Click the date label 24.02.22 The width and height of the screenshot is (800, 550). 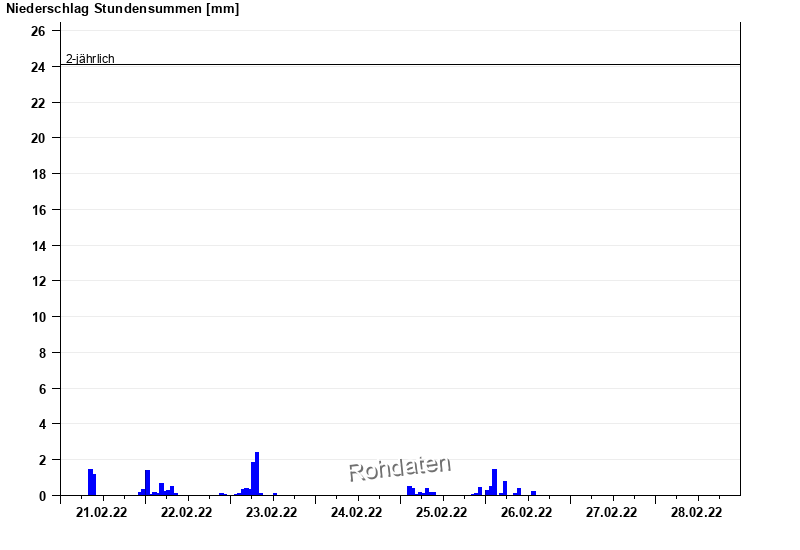[x=356, y=512]
